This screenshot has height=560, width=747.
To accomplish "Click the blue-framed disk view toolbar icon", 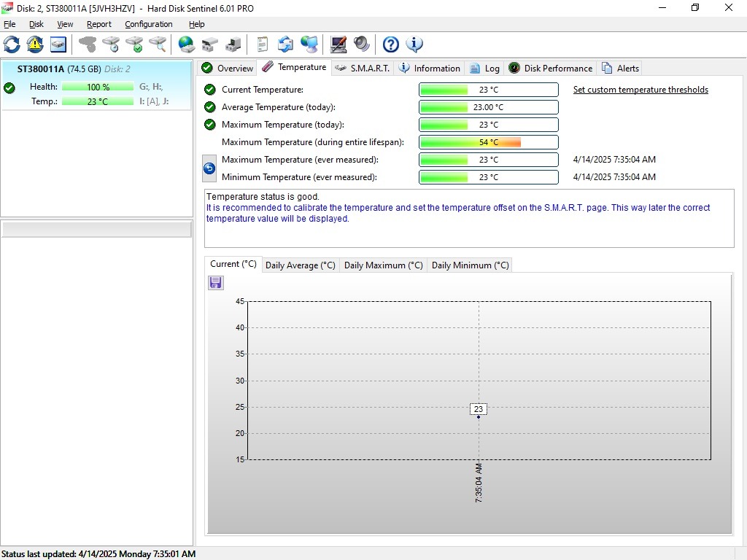I will 58,44.
